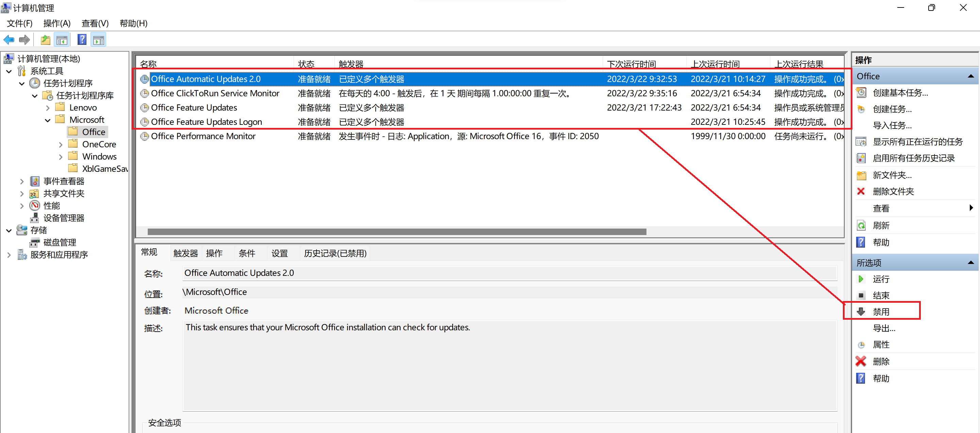Select the Office Performance Monitor task row

(203, 136)
